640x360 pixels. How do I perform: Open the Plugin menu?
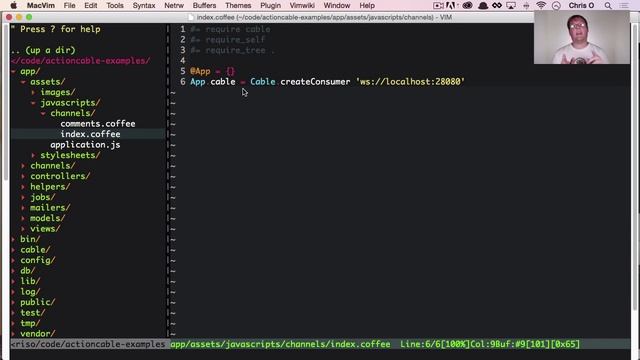[270, 5]
